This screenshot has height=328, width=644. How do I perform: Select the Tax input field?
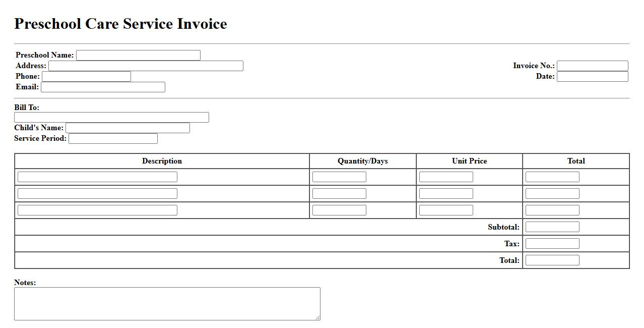[x=552, y=244]
